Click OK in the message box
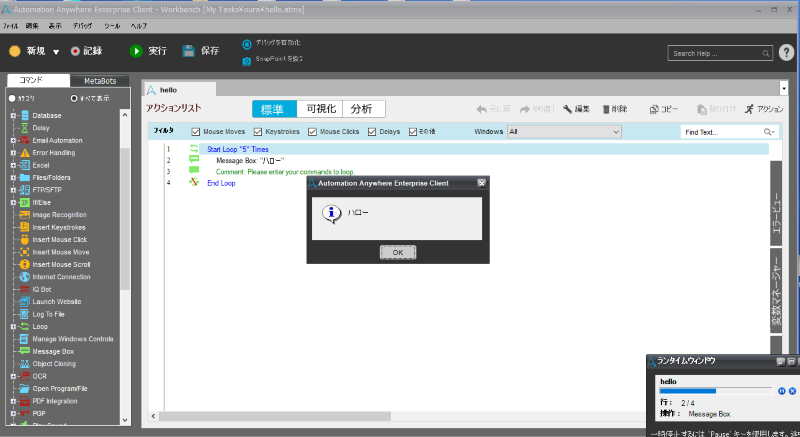 pos(398,252)
